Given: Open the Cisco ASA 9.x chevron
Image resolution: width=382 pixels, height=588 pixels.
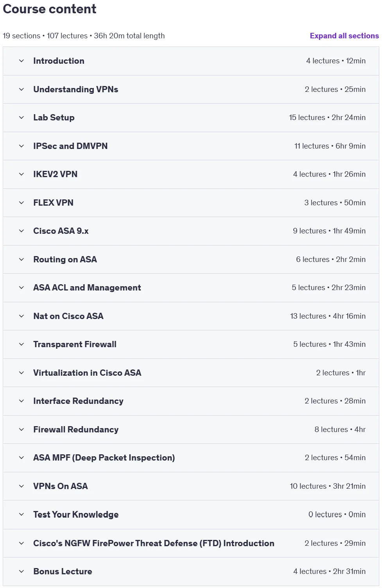Looking at the screenshot, I should pos(22,231).
